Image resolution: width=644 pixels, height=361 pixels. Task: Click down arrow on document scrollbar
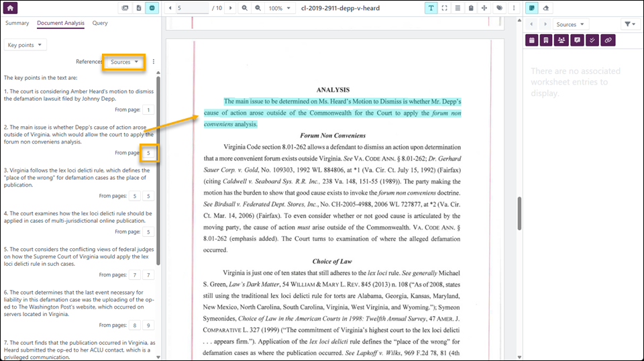pyautogui.click(x=519, y=357)
